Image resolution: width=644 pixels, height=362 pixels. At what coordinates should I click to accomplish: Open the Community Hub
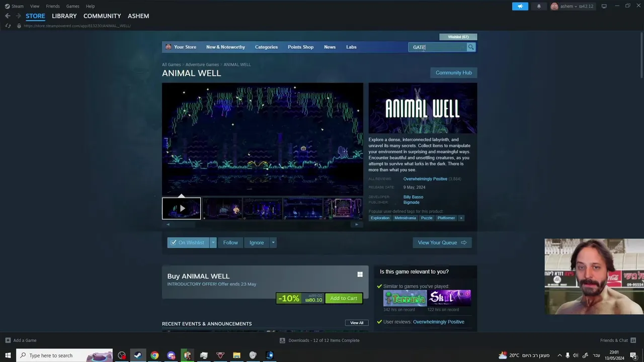click(x=454, y=72)
